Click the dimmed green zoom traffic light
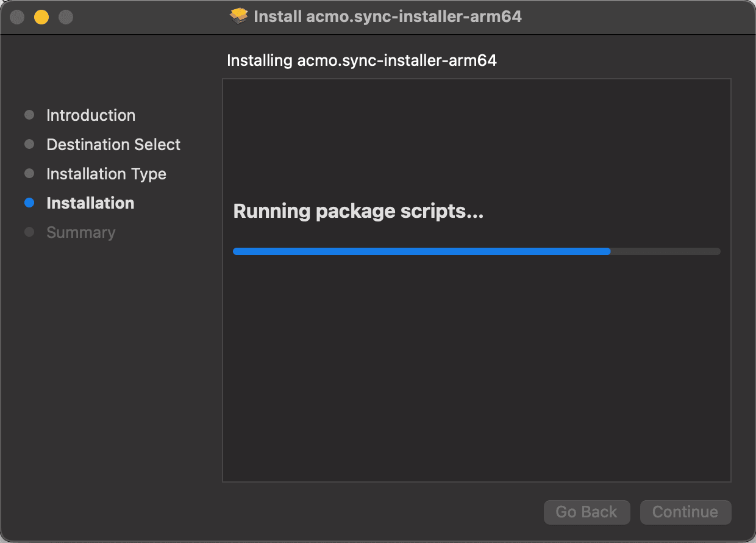The height and width of the screenshot is (543, 756). 65,17
